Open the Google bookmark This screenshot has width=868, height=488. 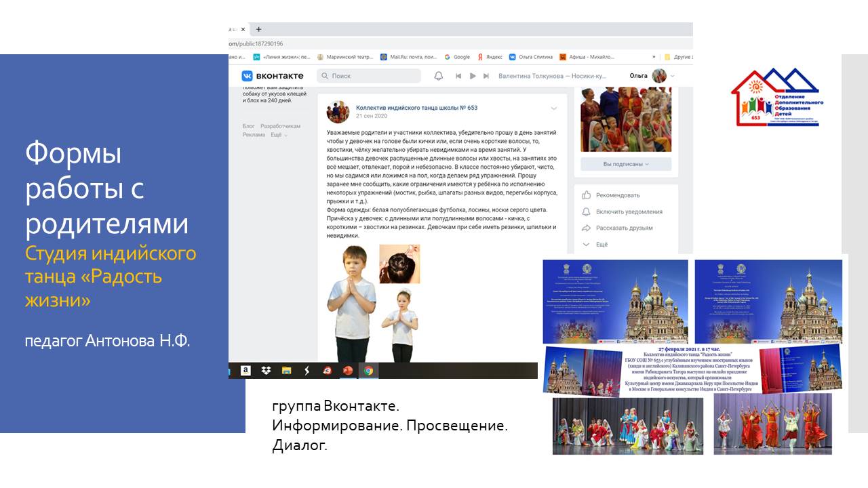[457, 57]
